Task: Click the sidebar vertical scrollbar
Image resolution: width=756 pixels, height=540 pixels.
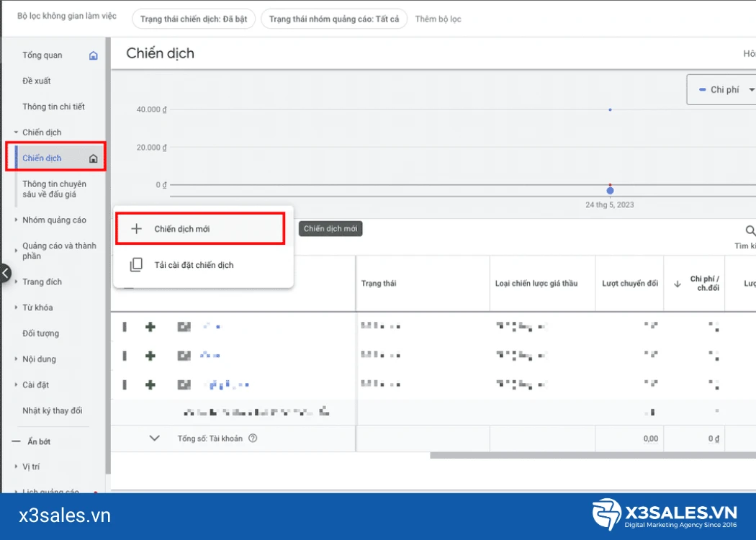Action: (x=108, y=256)
